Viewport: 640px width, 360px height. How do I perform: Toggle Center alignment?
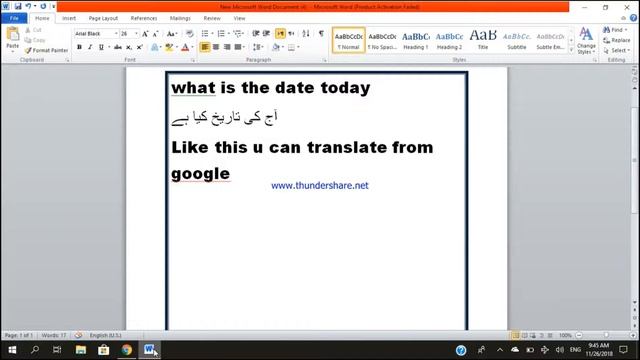[216, 47]
